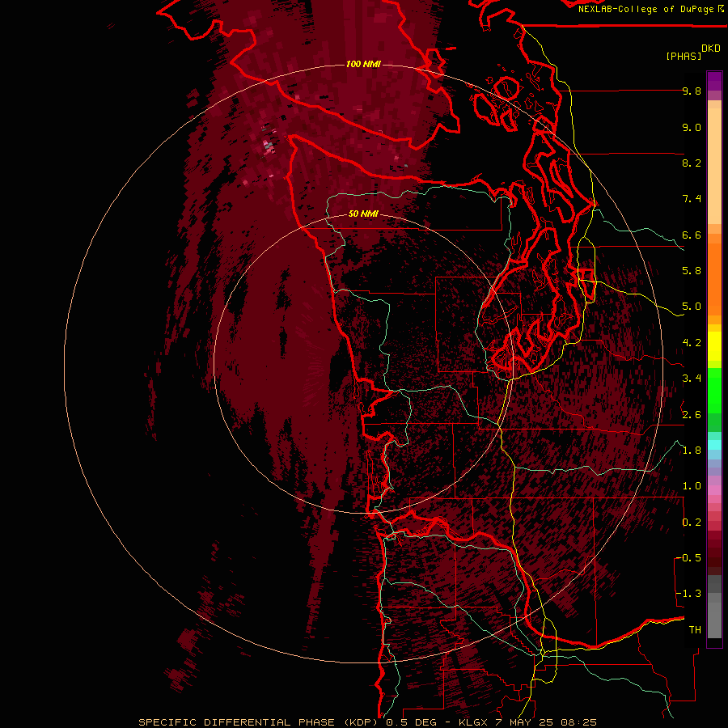
Task: Click the 5.8 legend value
Action: tap(692, 271)
